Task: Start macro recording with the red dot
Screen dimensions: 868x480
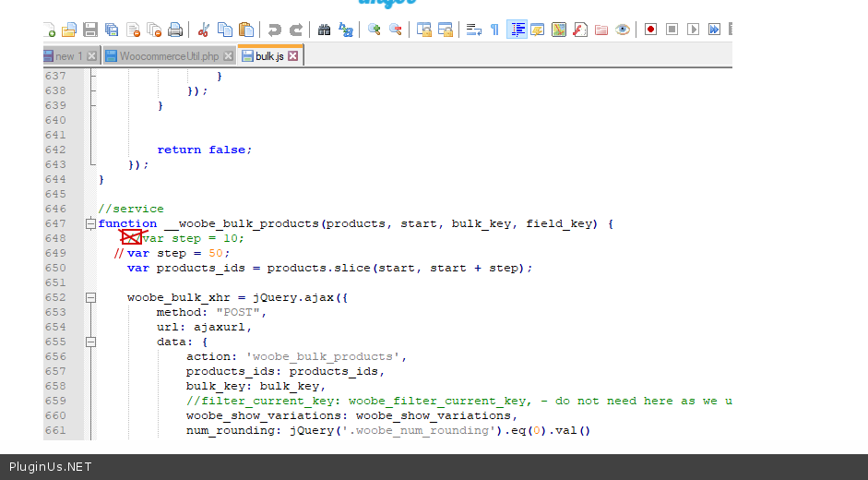Action: point(650,30)
